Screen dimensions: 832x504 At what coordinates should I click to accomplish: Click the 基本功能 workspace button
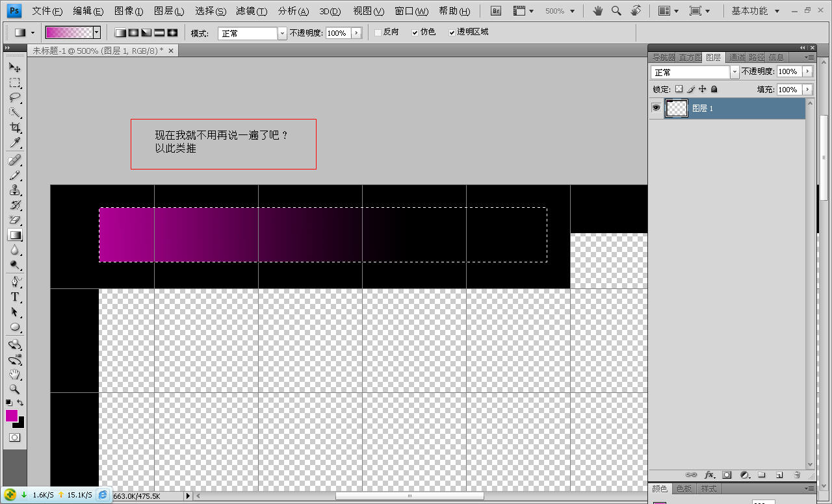coord(755,11)
